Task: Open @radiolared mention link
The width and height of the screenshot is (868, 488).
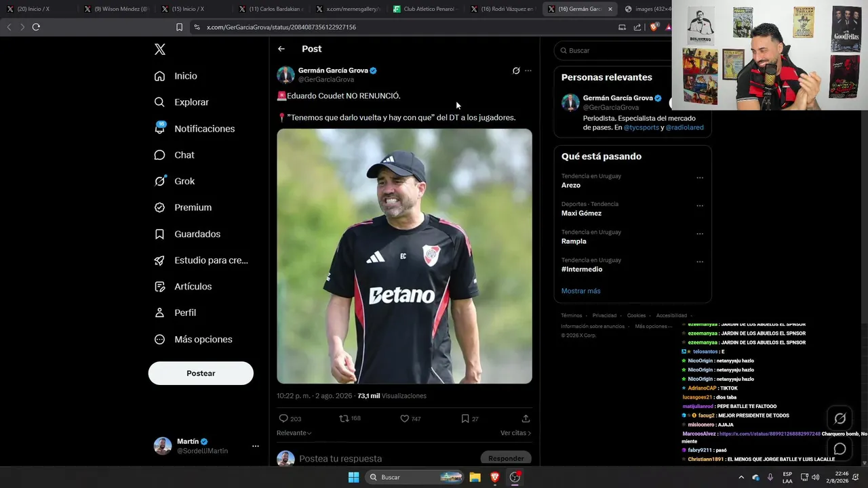Action: [x=685, y=127]
